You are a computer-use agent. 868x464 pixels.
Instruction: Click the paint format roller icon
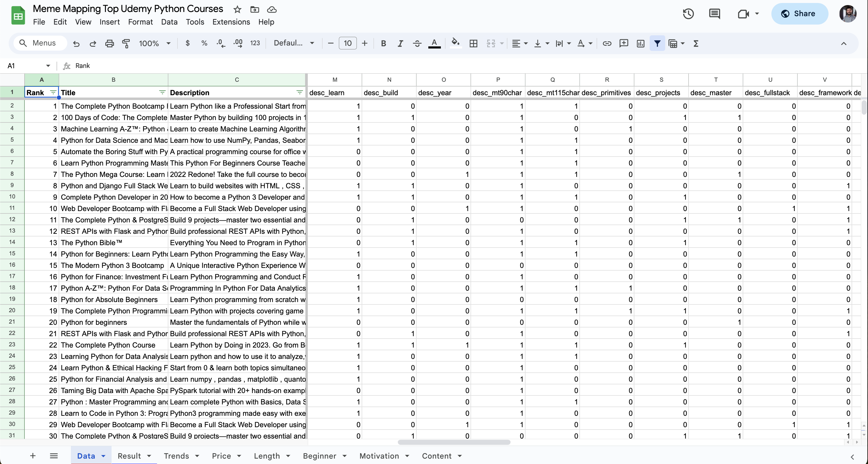click(x=126, y=43)
